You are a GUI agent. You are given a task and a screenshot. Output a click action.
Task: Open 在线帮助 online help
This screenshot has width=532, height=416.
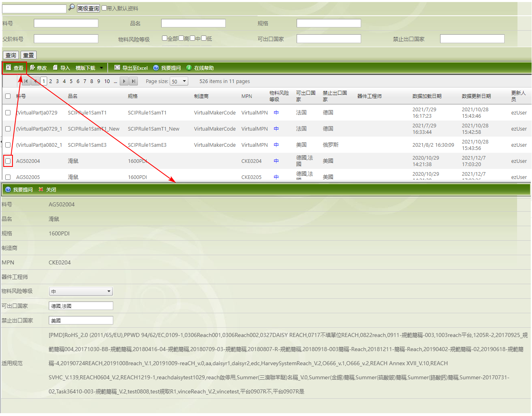(x=200, y=68)
